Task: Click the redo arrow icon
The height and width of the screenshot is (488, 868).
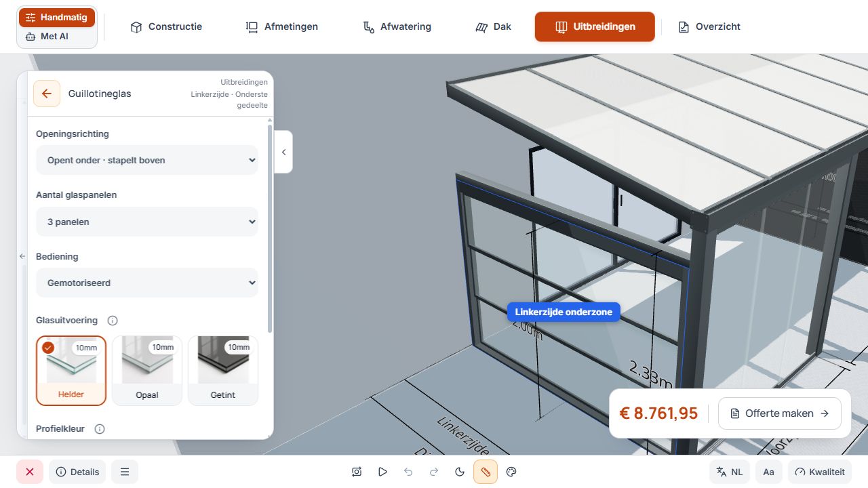Action: [434, 472]
